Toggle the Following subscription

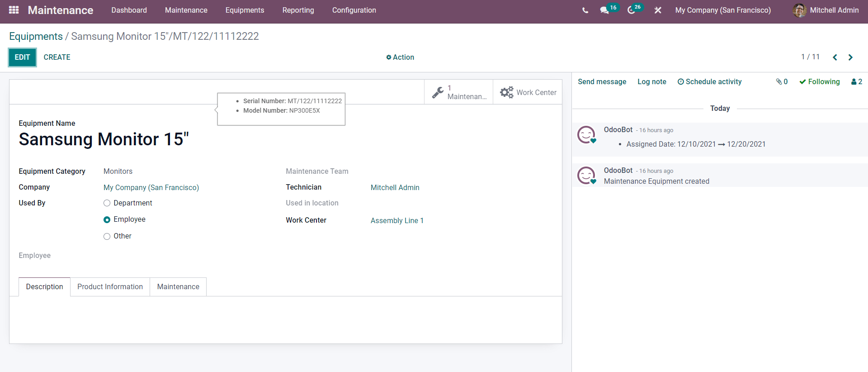pos(819,82)
